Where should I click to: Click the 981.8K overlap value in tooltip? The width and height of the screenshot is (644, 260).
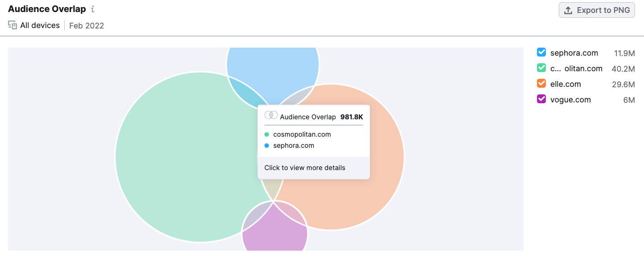pos(351,117)
